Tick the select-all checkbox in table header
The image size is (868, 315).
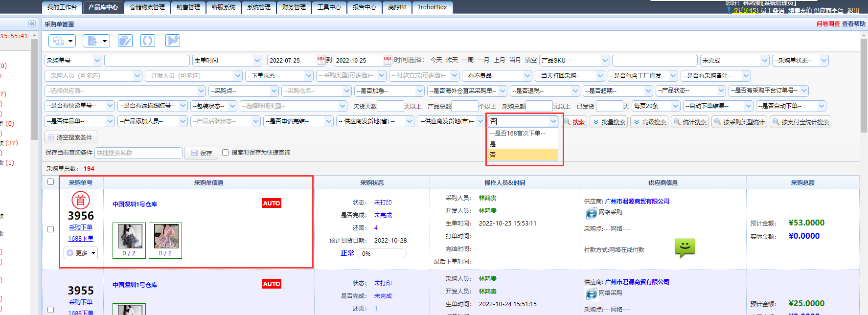pos(50,182)
